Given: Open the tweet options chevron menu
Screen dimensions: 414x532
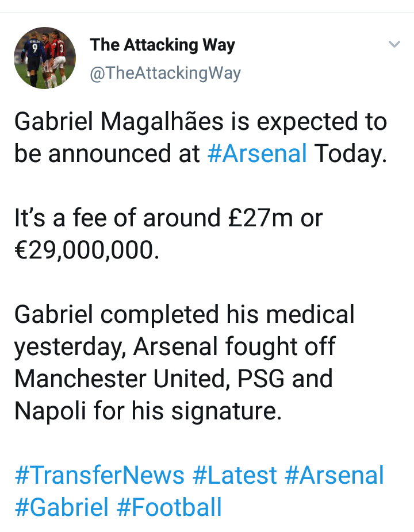Looking at the screenshot, I should pyautogui.click(x=394, y=45).
